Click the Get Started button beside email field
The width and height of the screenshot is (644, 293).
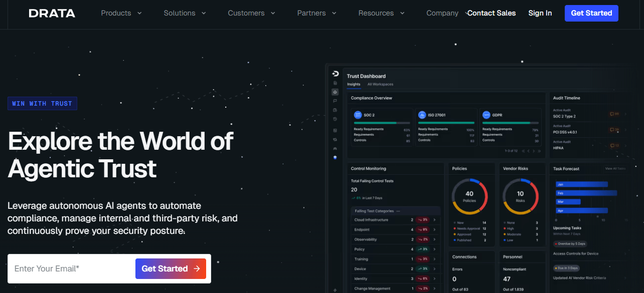[x=171, y=269]
